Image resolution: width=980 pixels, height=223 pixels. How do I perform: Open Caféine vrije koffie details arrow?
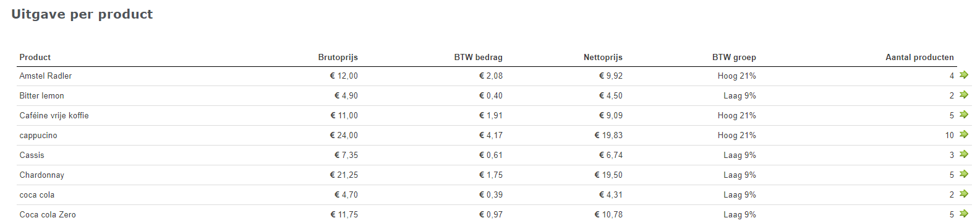tap(963, 115)
